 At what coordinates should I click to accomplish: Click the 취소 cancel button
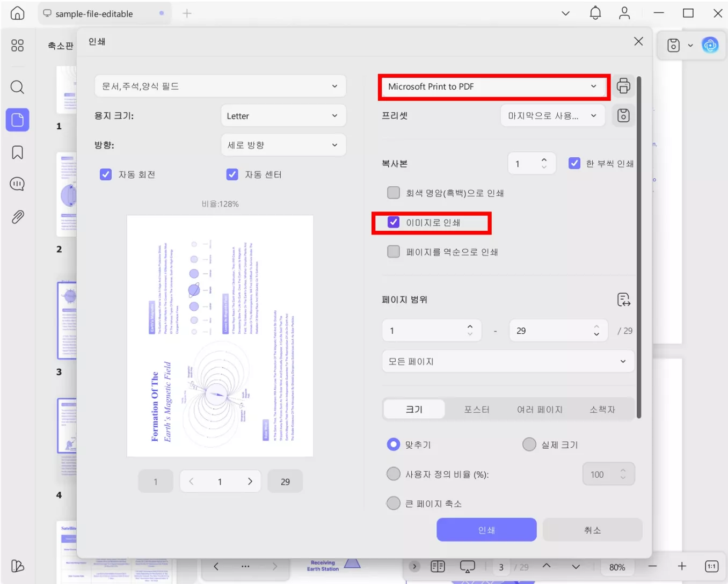pyautogui.click(x=593, y=530)
